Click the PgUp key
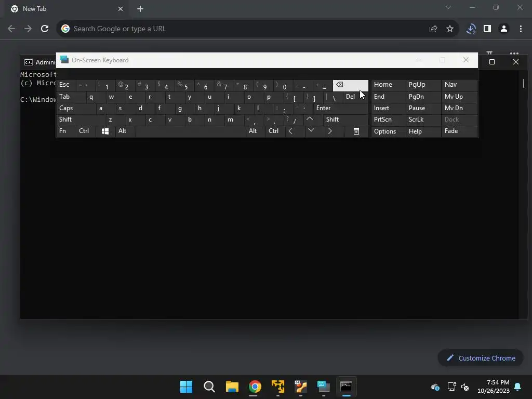The image size is (532, 399). [423, 86]
